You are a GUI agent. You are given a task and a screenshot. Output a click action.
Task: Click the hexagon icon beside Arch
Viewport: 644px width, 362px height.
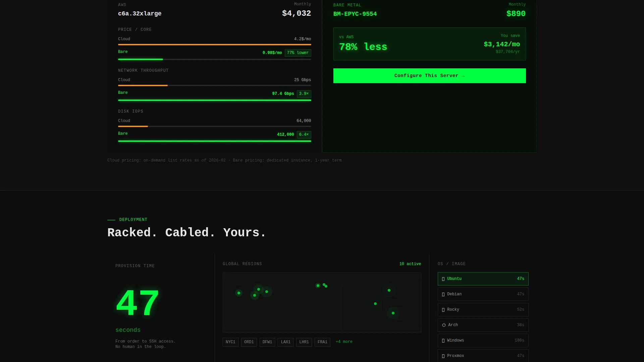pyautogui.click(x=444, y=325)
